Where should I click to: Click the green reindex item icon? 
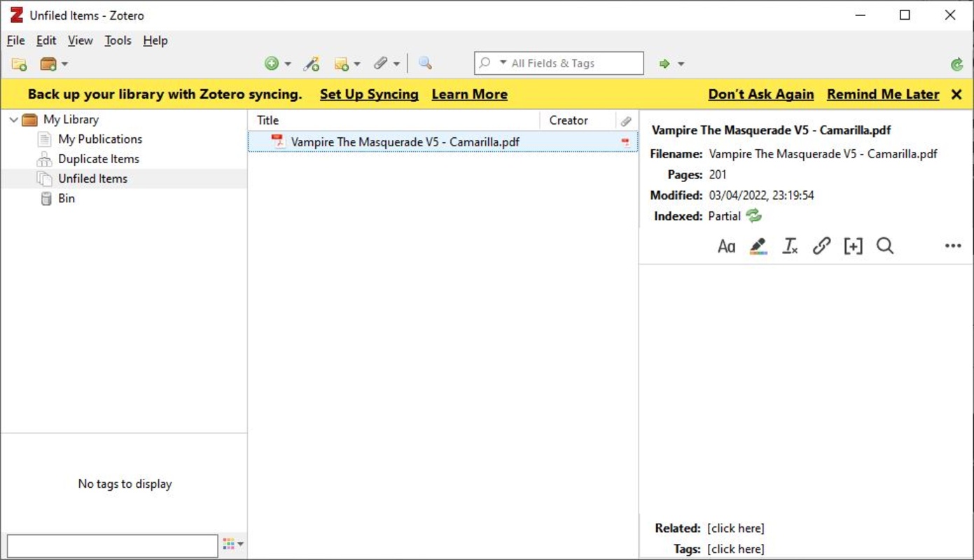pyautogui.click(x=753, y=216)
